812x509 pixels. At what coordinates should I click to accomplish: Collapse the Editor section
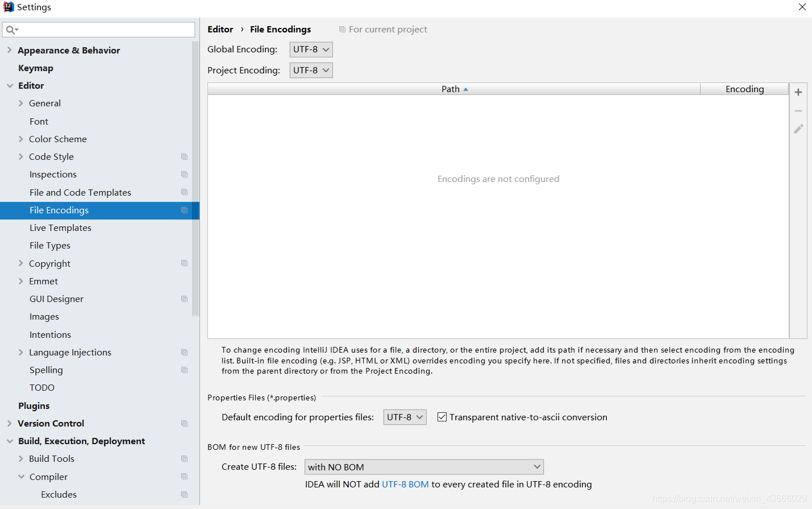point(10,85)
